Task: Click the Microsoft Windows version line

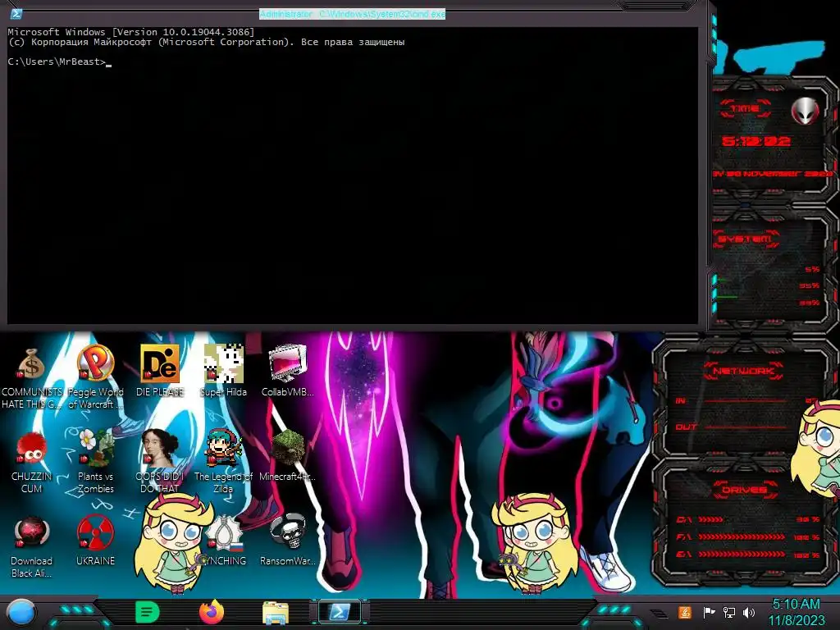Action: (130, 32)
